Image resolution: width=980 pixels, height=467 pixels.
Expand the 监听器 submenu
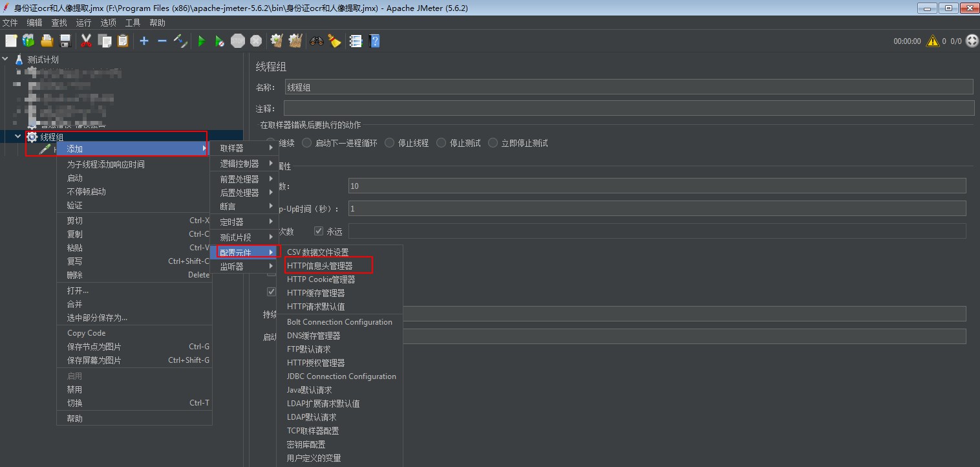(x=244, y=266)
